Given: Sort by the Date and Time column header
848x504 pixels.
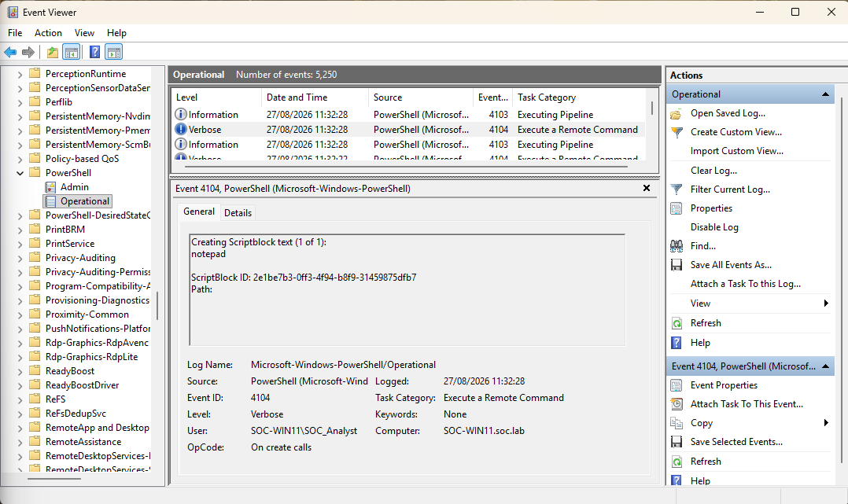Looking at the screenshot, I should coord(315,97).
